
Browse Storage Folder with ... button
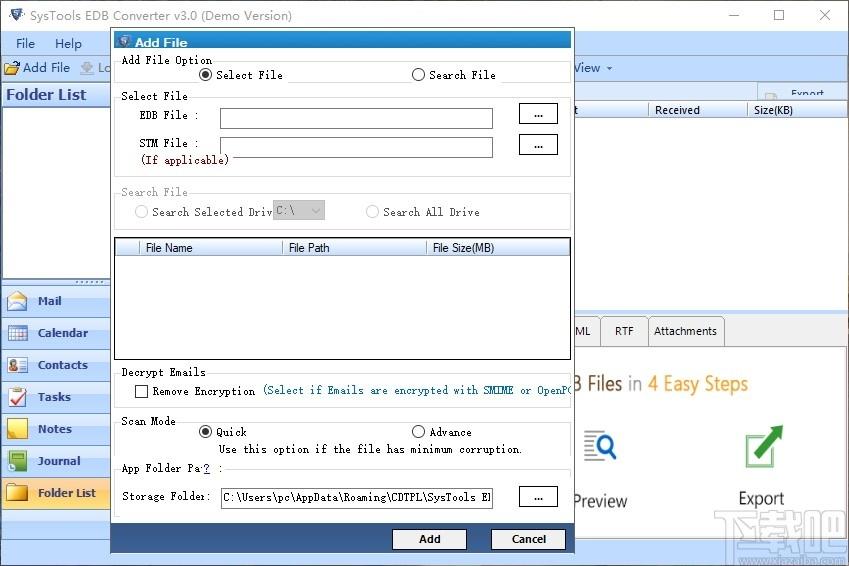pyautogui.click(x=538, y=497)
